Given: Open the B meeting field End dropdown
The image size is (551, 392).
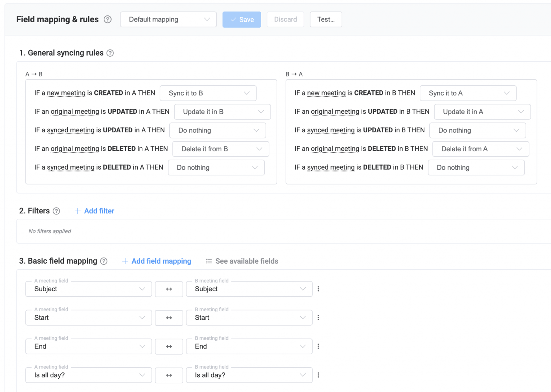Looking at the screenshot, I should [249, 346].
